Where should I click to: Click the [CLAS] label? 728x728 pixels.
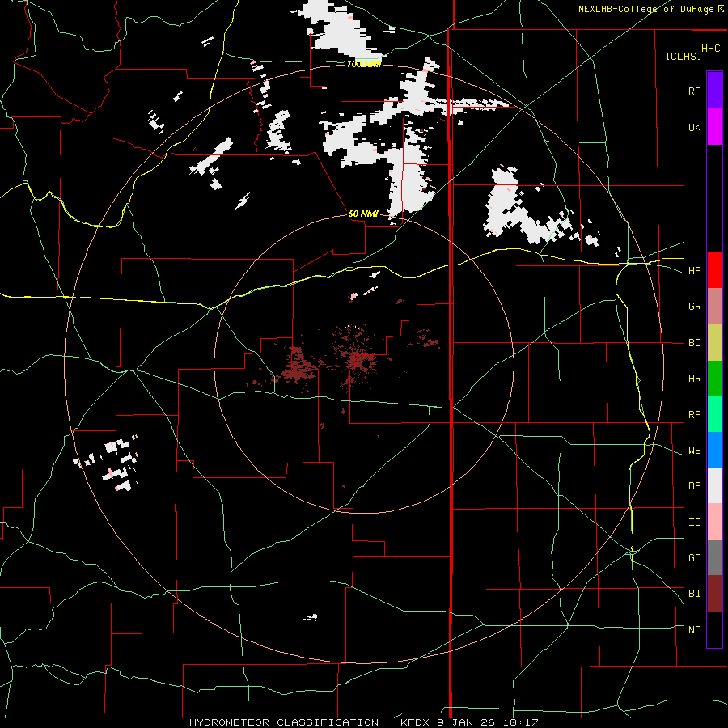tap(684, 57)
